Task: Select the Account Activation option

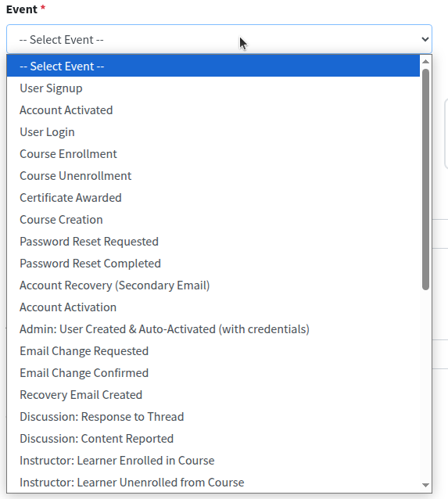Action: click(x=213, y=307)
